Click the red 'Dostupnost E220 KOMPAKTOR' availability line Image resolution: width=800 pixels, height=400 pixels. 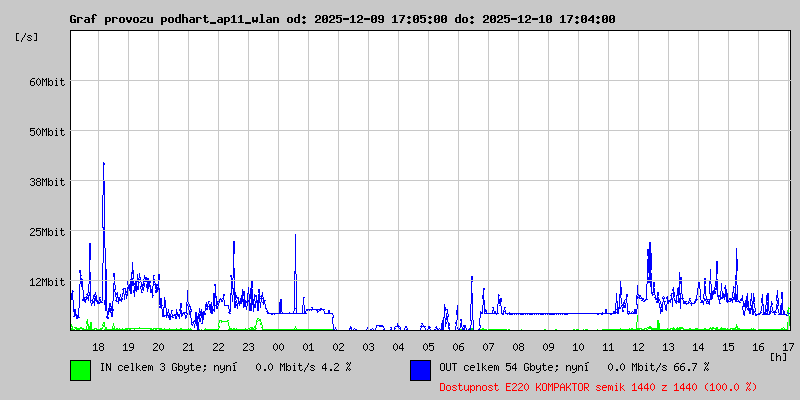tap(598, 387)
